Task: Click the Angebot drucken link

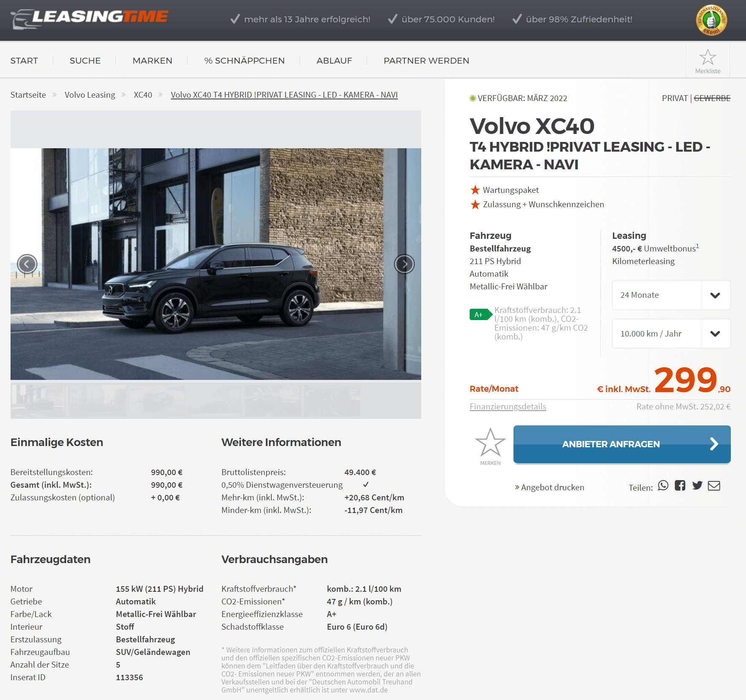Action: 549,487
